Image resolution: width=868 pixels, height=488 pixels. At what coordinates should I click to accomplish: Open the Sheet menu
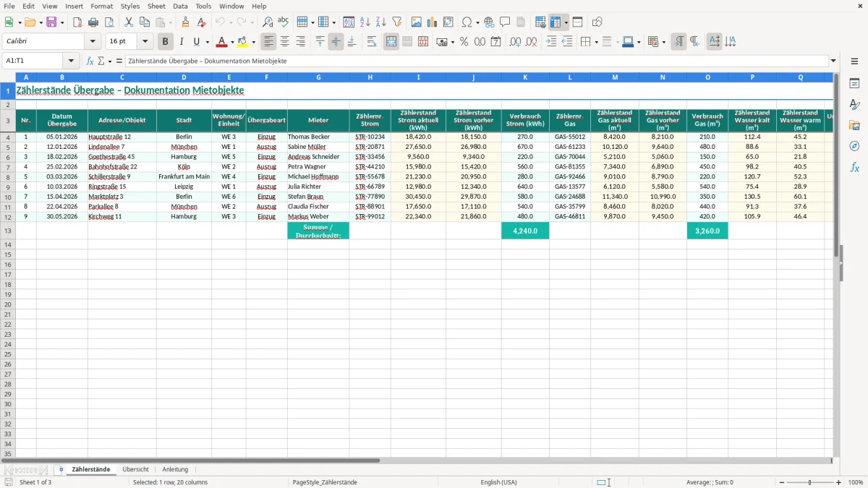tap(156, 6)
